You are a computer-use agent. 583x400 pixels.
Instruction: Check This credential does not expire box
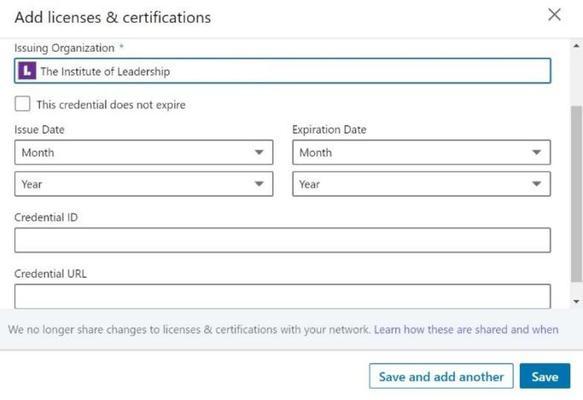[x=22, y=104]
